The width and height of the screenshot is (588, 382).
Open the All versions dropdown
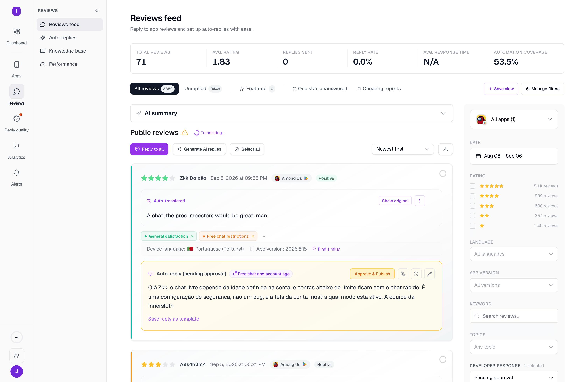[x=514, y=285]
